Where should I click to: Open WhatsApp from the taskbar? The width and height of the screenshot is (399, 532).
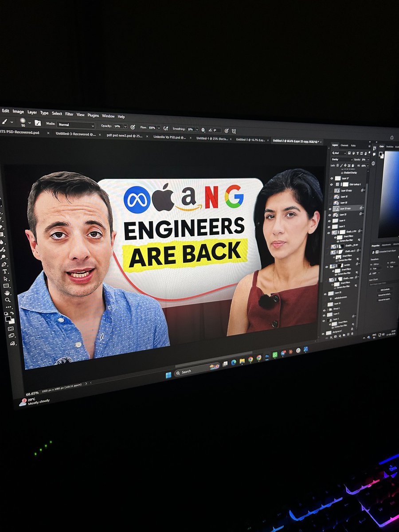[x=275, y=355]
